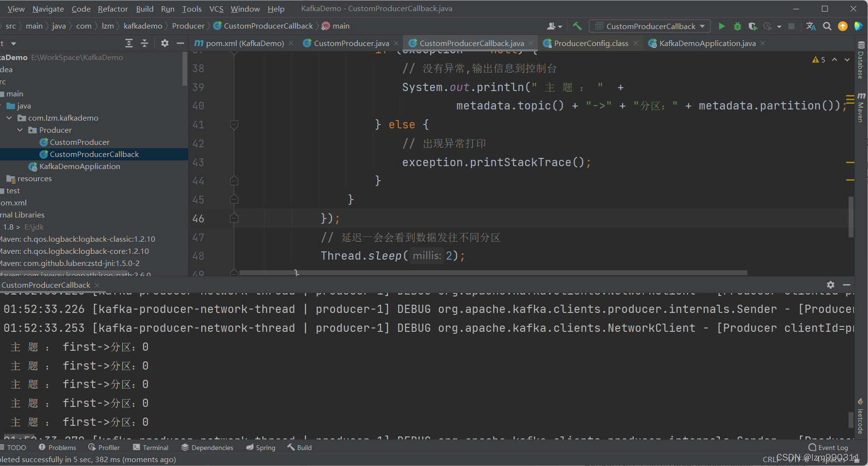The image size is (868, 466).
Task: Open project view mode dropdown arrow
Action: coord(14,44)
